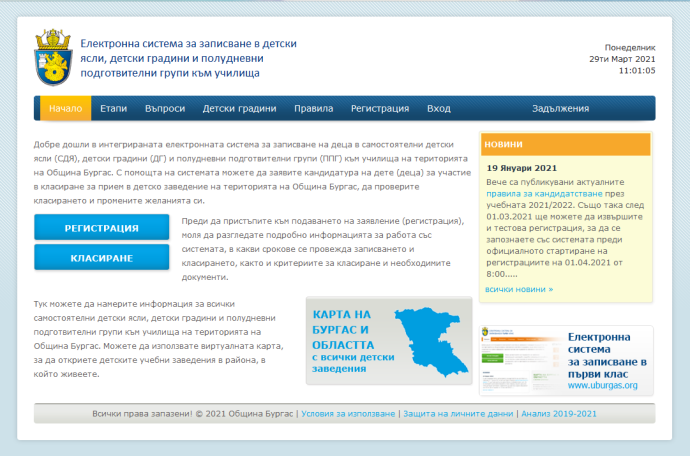The image size is (690, 456).
Task: Open the Начало menu tab
Action: pos(65,108)
